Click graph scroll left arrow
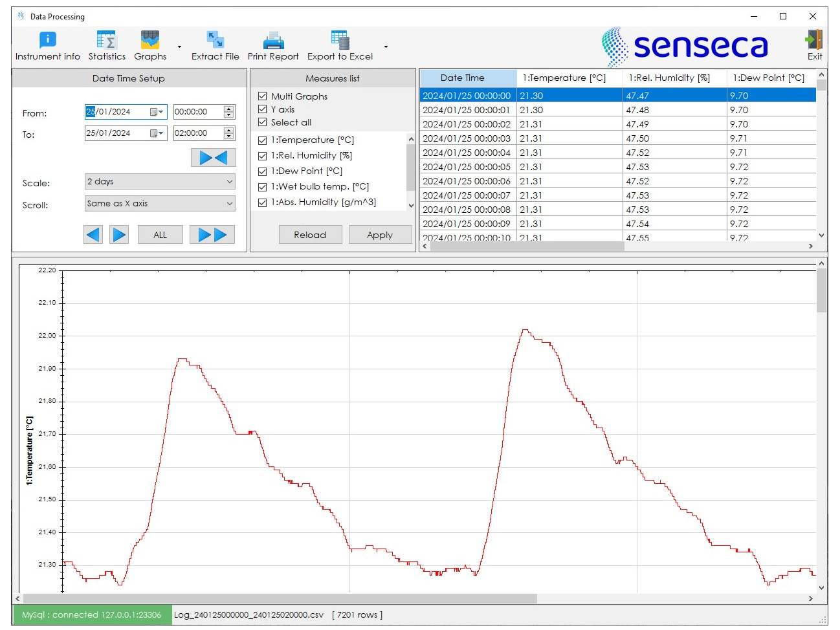The height and width of the screenshot is (630, 840). (17, 599)
